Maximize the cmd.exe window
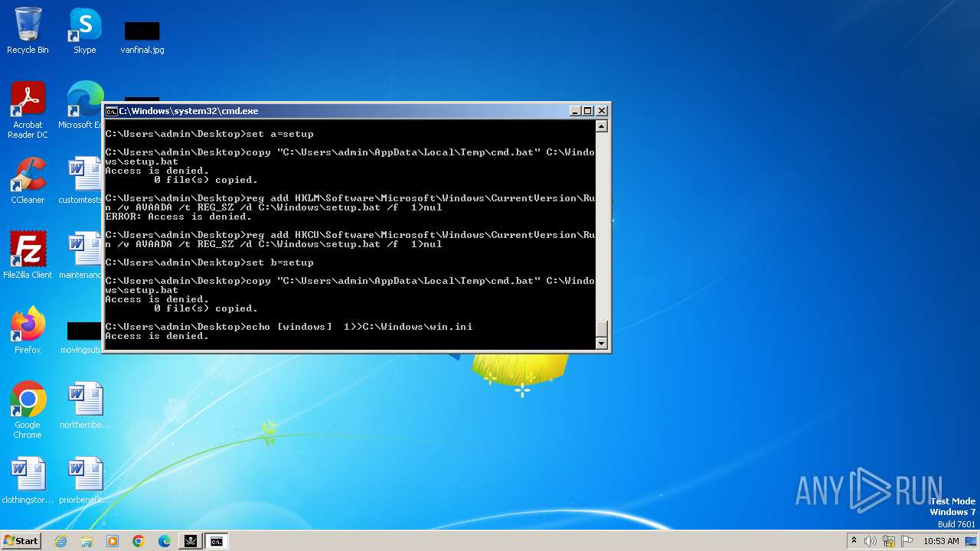This screenshot has height=551, width=980. pos(588,111)
